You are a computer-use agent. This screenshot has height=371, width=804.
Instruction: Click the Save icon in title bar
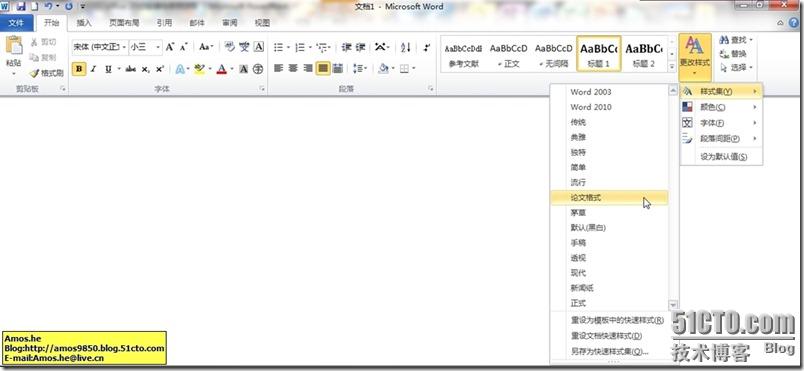click(x=21, y=7)
